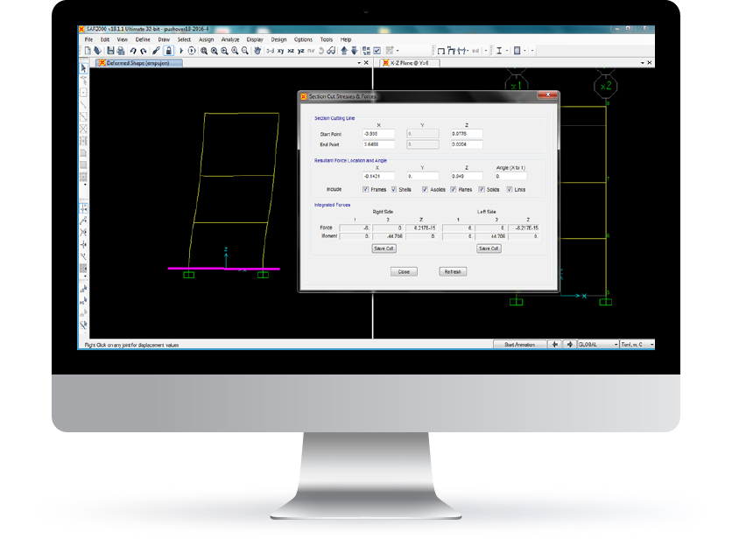
Task: Open the Design menu
Action: pyautogui.click(x=278, y=39)
